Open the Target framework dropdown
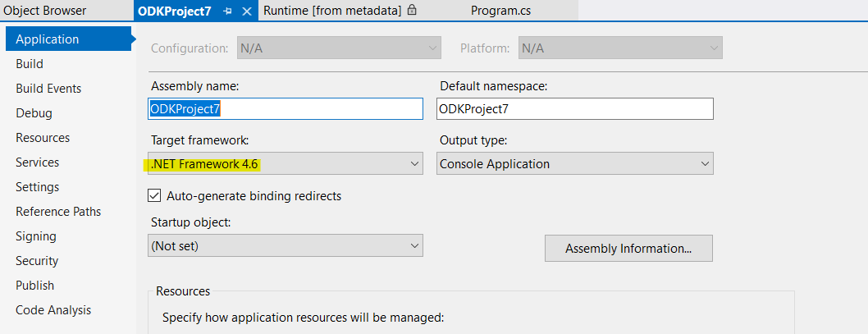The width and height of the screenshot is (868, 334). pyautogui.click(x=413, y=164)
